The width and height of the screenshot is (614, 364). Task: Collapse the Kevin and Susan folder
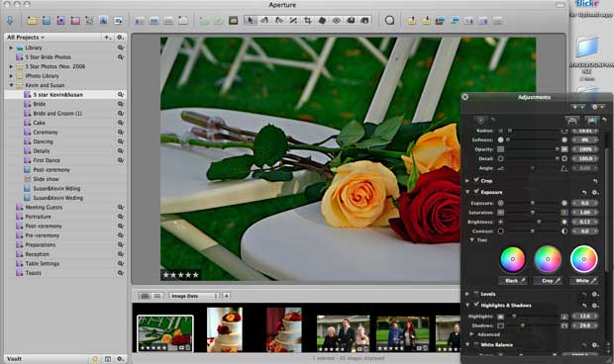pyautogui.click(x=11, y=85)
